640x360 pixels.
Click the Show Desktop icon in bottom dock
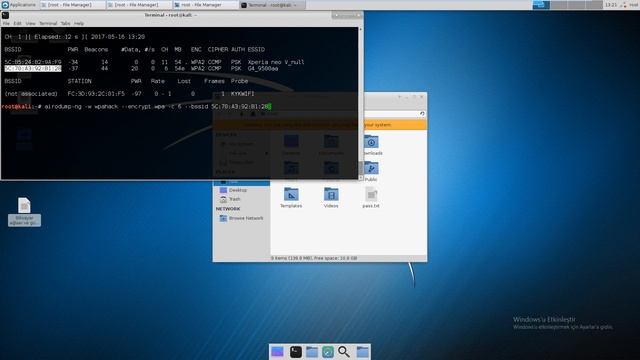[277, 352]
